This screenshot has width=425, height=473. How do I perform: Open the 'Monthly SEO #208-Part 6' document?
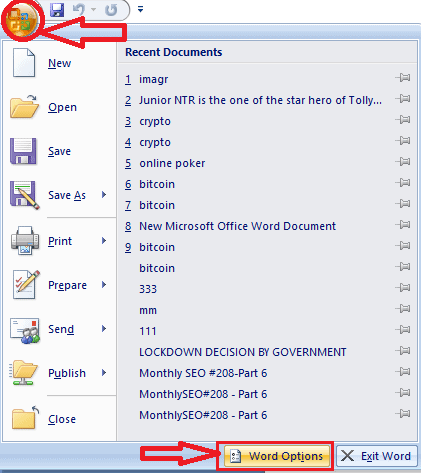[x=203, y=373]
